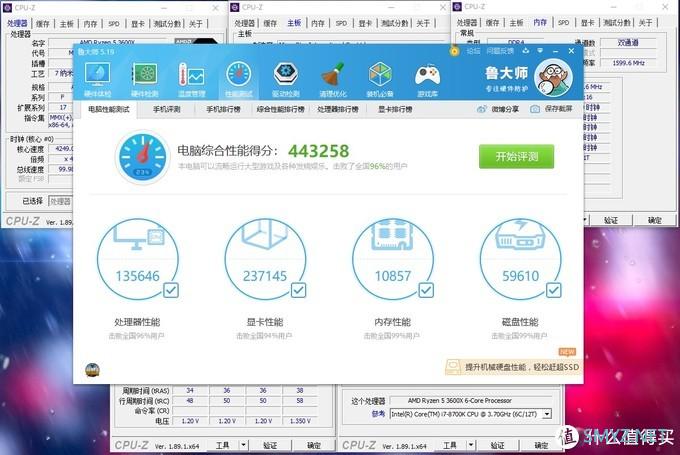Click 验证 in the CPU-Z benchmark window
The image size is (680, 455).
pyautogui.click(x=497, y=445)
